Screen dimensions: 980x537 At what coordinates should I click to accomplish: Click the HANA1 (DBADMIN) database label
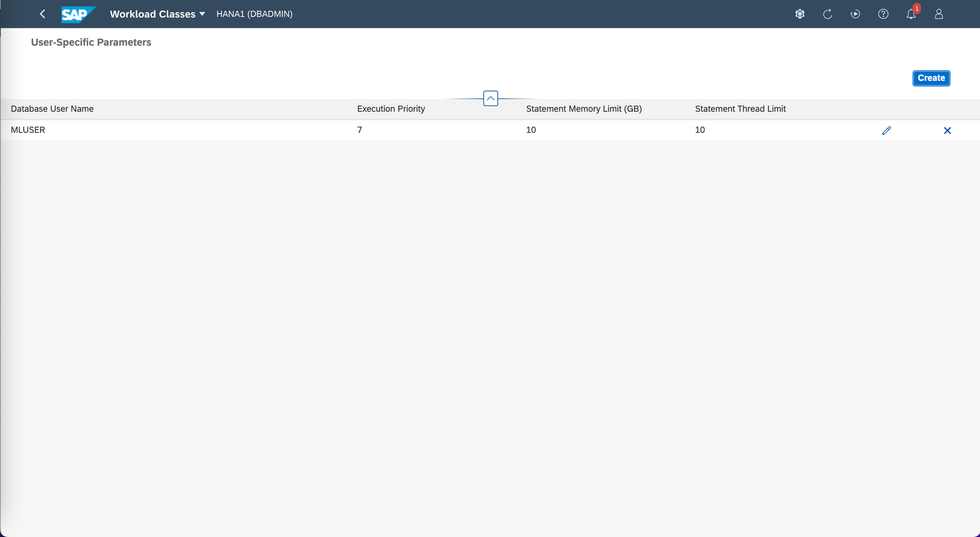click(254, 14)
